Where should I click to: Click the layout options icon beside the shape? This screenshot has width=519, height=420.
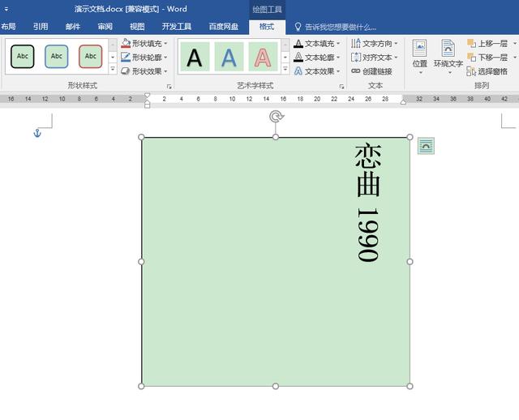(426, 146)
